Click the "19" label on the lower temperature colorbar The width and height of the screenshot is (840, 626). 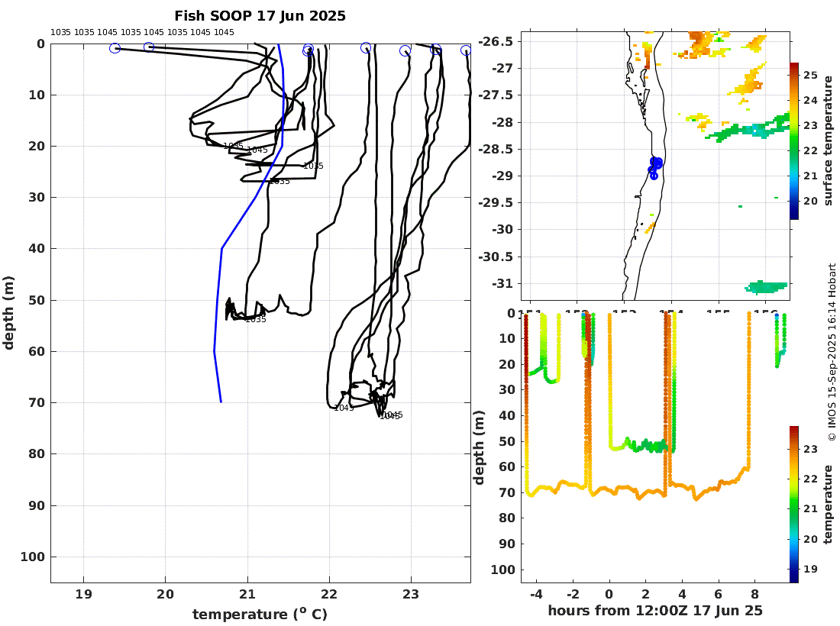click(x=810, y=569)
